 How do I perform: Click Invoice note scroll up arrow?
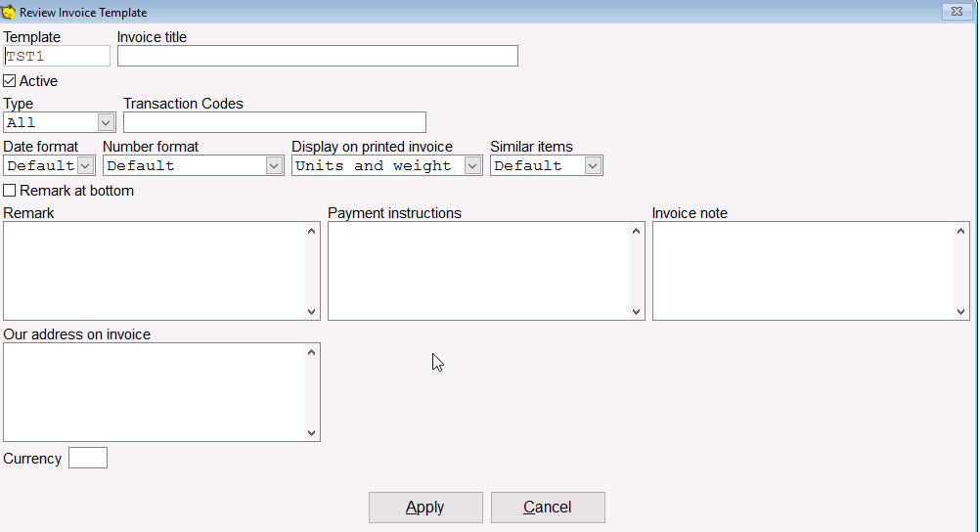(961, 231)
